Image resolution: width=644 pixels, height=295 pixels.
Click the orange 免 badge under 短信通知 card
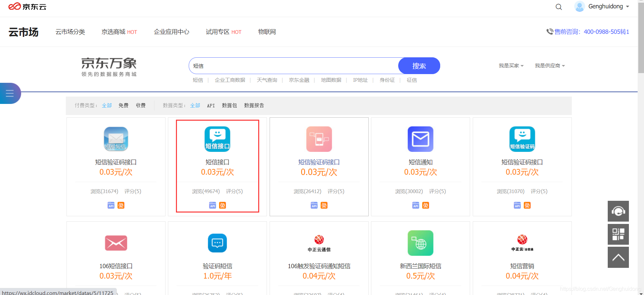coord(426,205)
